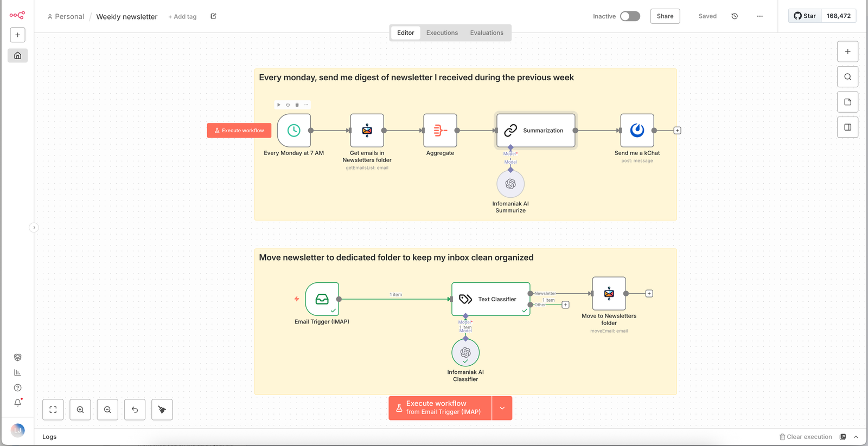The width and height of the screenshot is (868, 446).
Task: Open the Send me a kChat node
Action: coord(637,131)
